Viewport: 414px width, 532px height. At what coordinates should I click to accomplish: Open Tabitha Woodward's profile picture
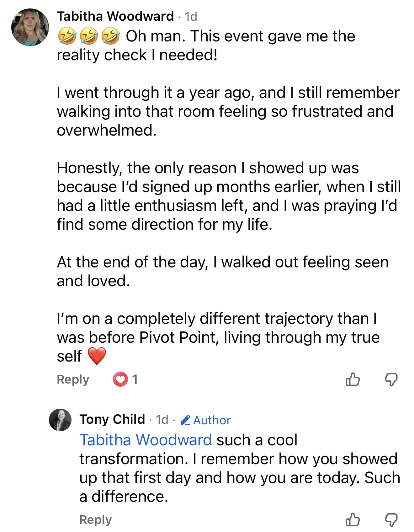[30, 27]
